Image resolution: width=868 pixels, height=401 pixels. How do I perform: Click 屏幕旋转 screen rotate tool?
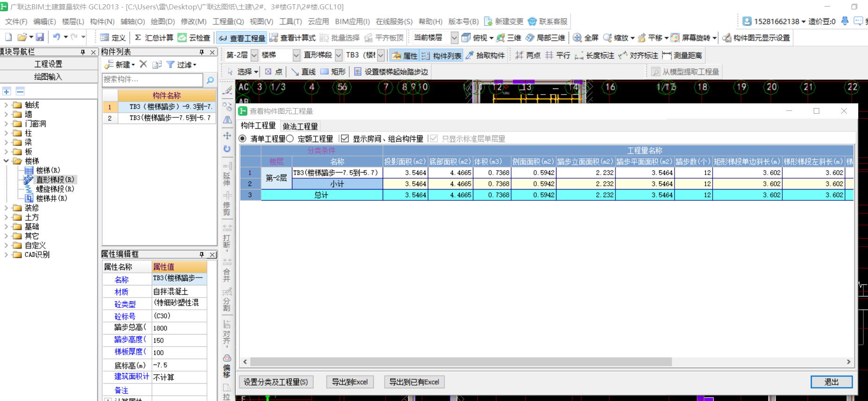[x=690, y=38]
